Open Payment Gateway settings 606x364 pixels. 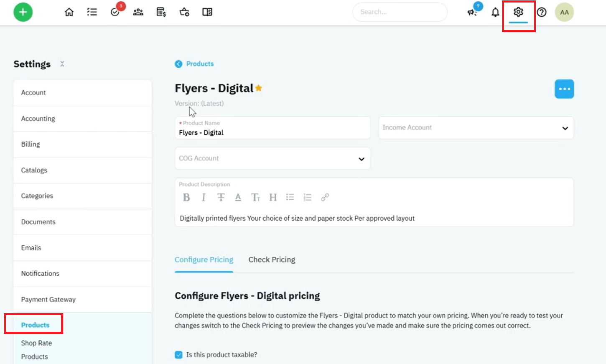click(x=82, y=300)
